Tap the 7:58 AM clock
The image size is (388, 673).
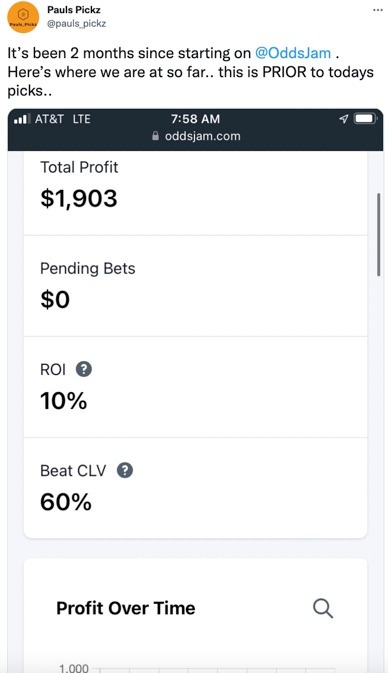click(x=195, y=119)
